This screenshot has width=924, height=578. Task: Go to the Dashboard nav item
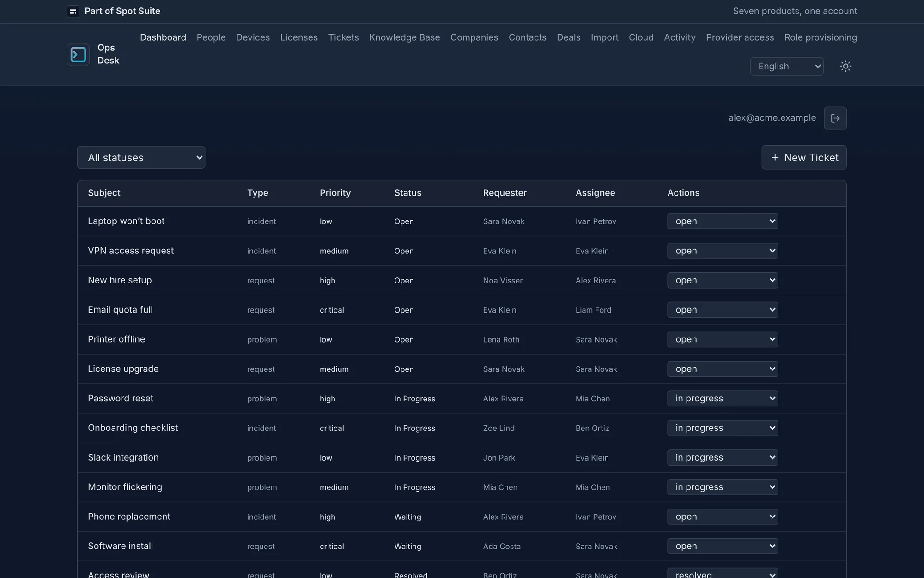pyautogui.click(x=163, y=37)
